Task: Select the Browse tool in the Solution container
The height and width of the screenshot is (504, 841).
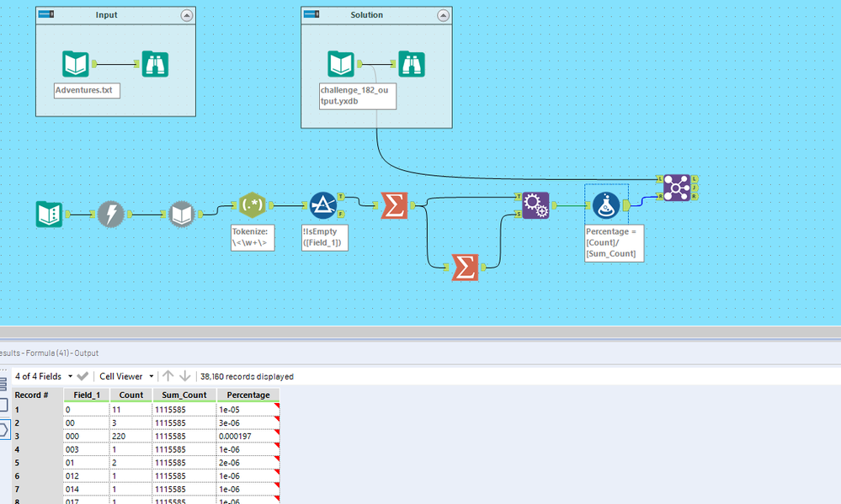Action: click(412, 64)
